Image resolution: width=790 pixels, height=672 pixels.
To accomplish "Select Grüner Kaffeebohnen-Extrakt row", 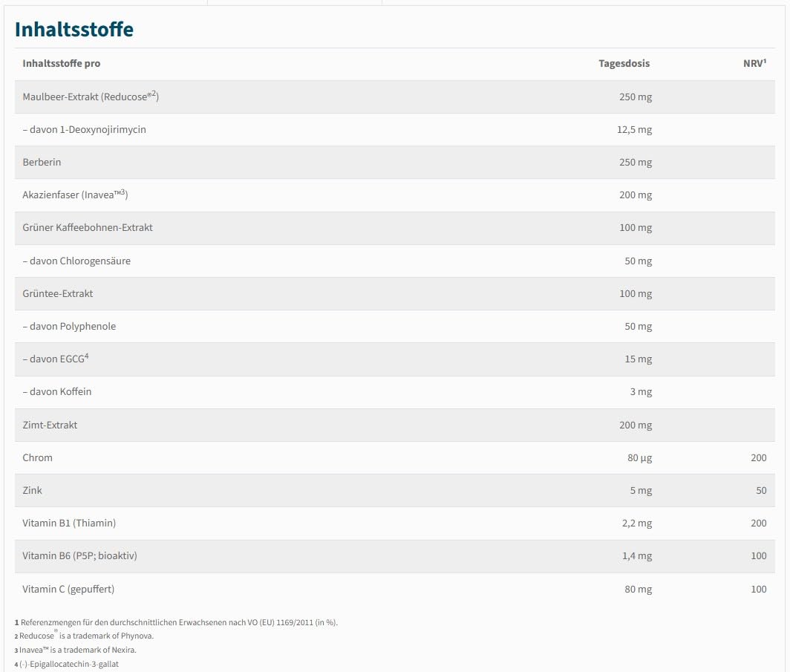I will 394,228.
